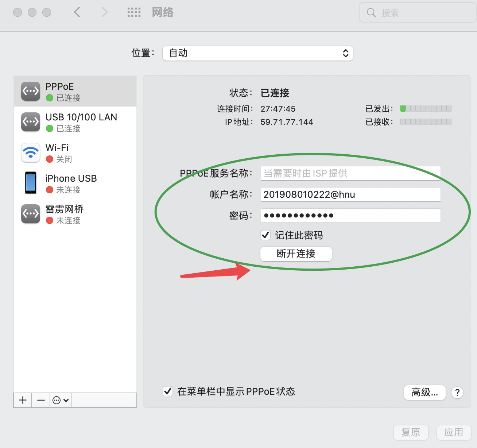The height and width of the screenshot is (448, 477).
Task: Select the PPPoE service icon
Action: pyautogui.click(x=31, y=91)
